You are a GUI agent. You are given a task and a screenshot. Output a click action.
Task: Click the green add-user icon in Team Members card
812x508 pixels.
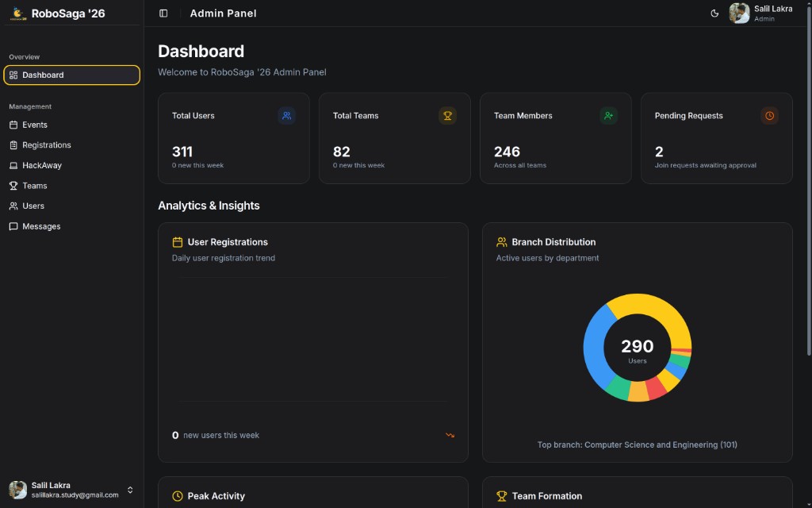(608, 116)
